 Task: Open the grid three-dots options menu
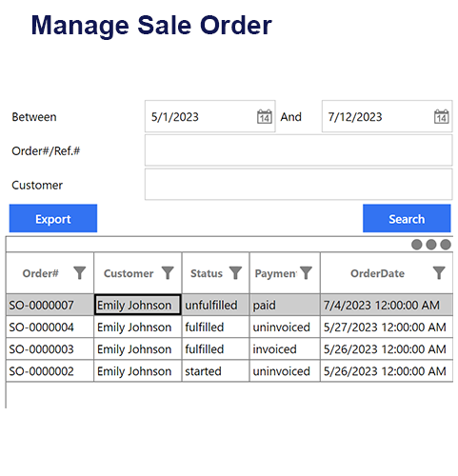point(431,245)
